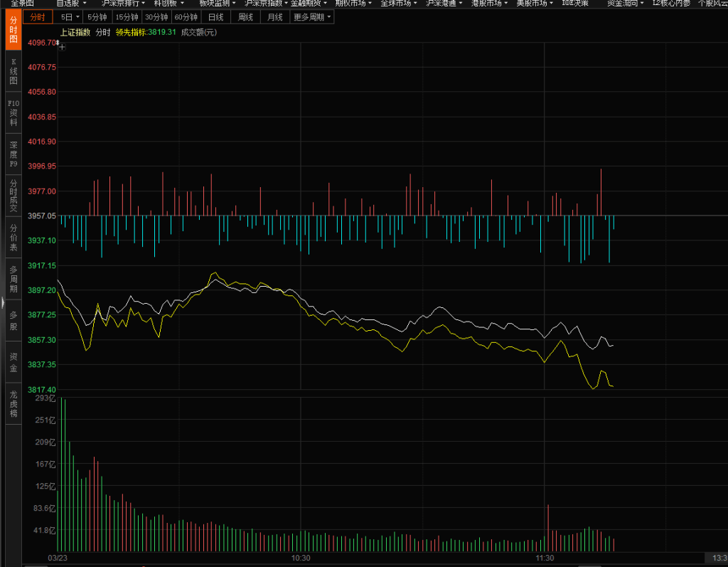Viewport: 728px width, 567px height.
Task: Select the 15分钟 period button
Action: click(127, 17)
